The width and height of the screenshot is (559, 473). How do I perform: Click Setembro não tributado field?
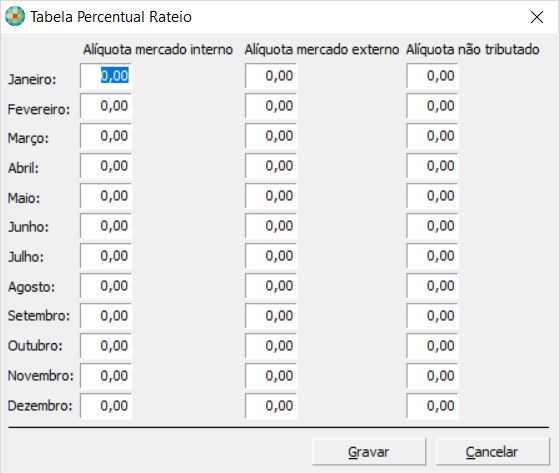(x=432, y=315)
